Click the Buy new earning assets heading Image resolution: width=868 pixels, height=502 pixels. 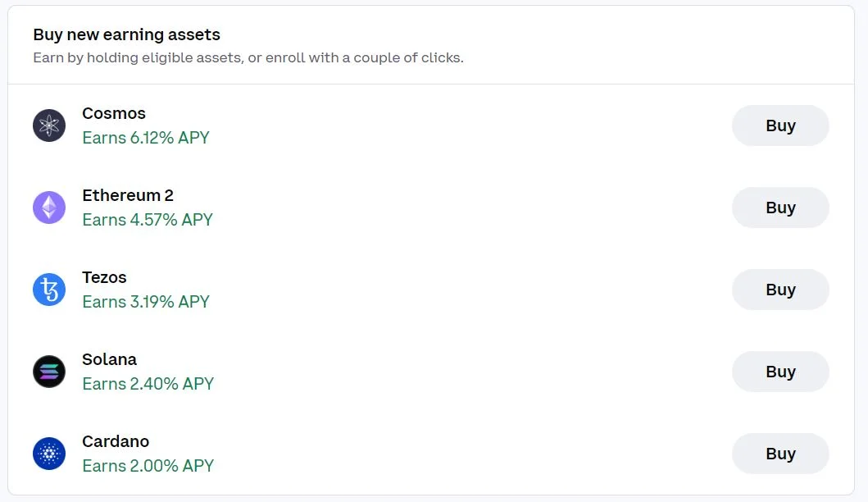(126, 34)
